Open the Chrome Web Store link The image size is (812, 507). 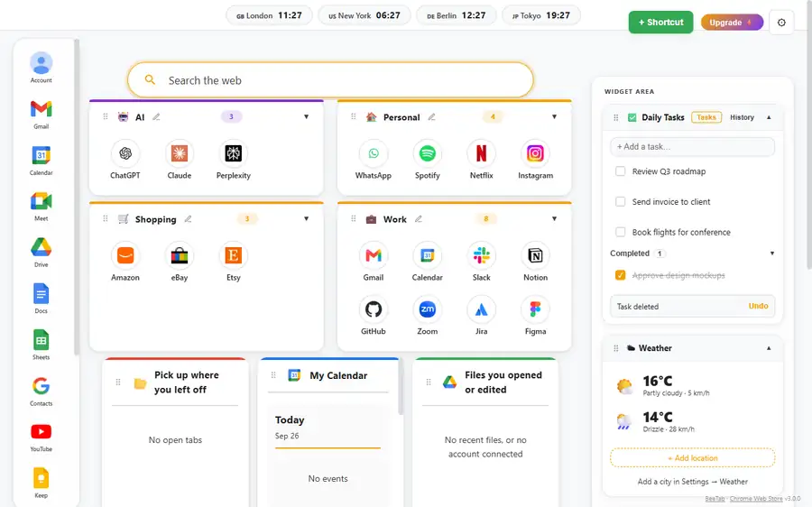[756, 499]
